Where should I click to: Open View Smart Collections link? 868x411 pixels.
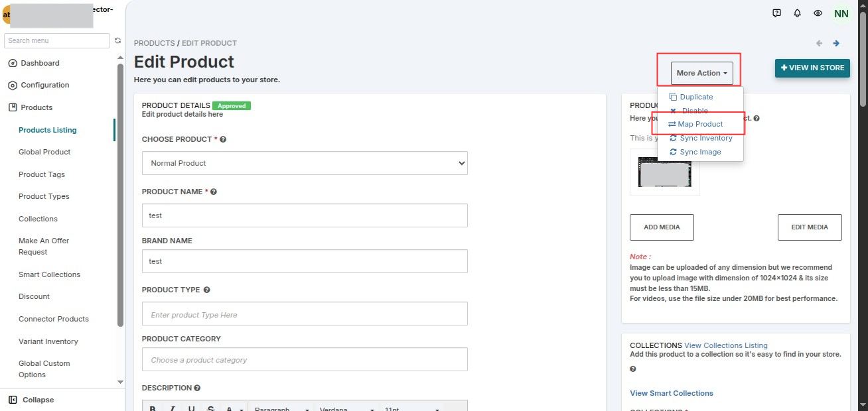672,393
